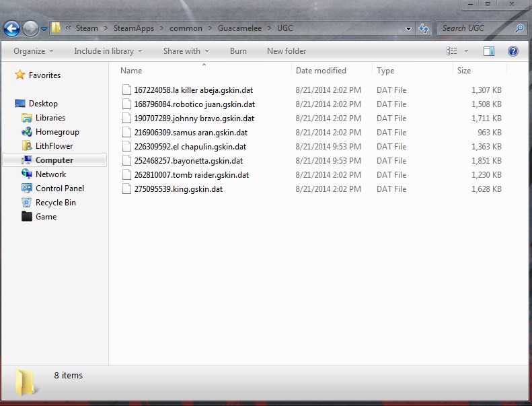The image size is (532, 406).
Task: Select file bayonetta.gskin.dat
Action: [x=188, y=161]
